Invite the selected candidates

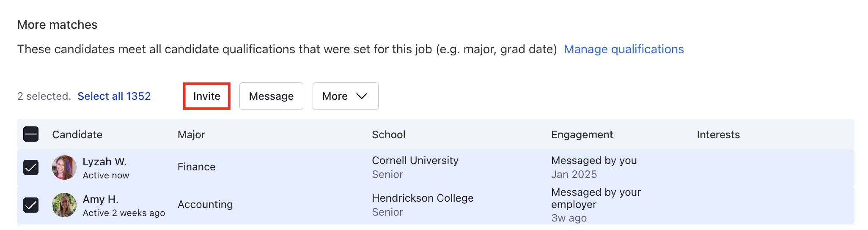[x=207, y=96]
